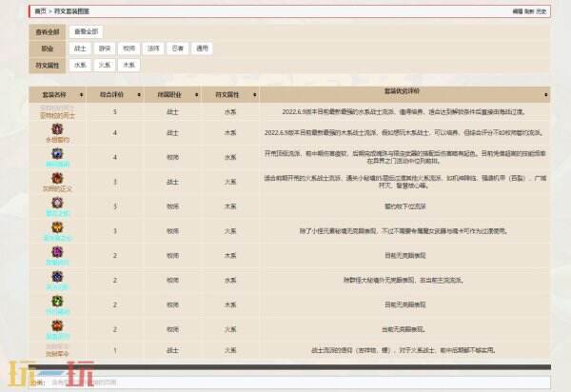
Task: Open the magenta rune icon in a rating 2 牧师 木系 row
Action: point(57,252)
